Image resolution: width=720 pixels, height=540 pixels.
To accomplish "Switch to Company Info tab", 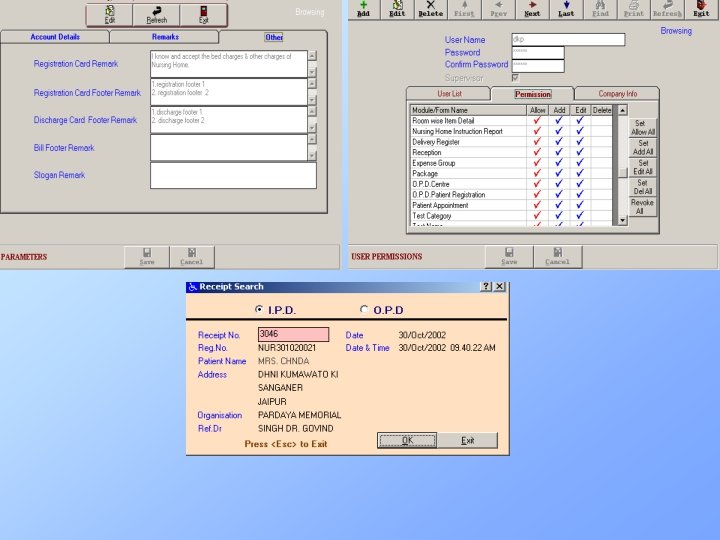I will pos(618,94).
